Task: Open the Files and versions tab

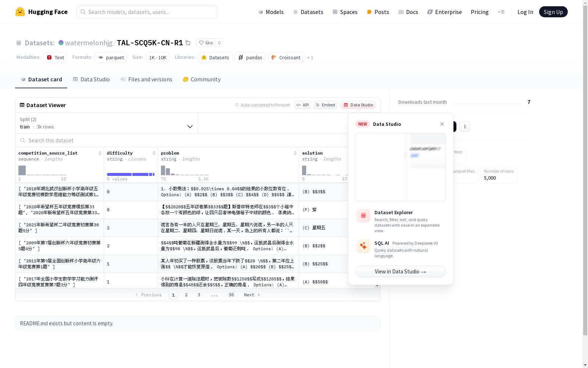Action: click(x=146, y=79)
